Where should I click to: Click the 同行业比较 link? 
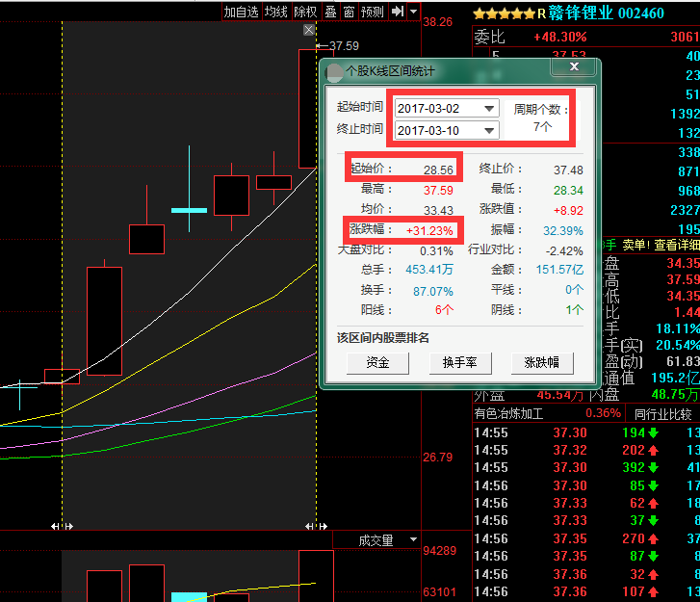pyautogui.click(x=663, y=414)
